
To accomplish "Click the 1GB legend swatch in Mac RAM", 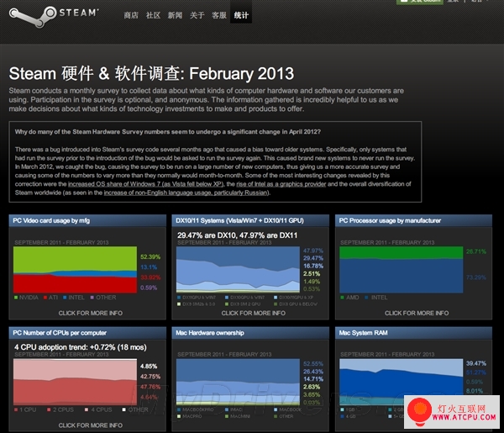I will (x=343, y=409).
